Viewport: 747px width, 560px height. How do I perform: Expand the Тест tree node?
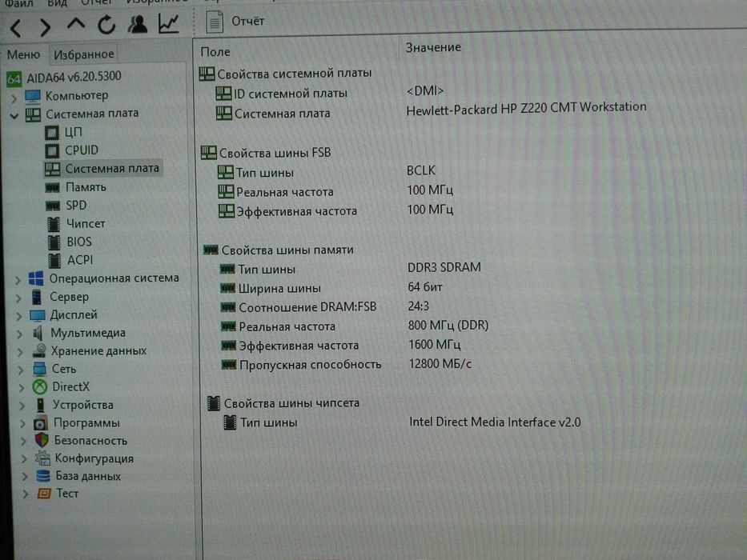click(x=26, y=494)
